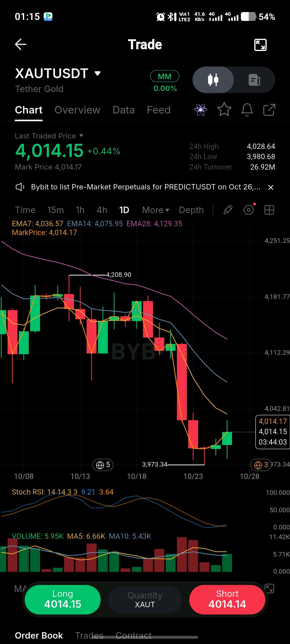Tap the Stoch RSI indicator label
The image size is (290, 644).
click(x=45, y=492)
